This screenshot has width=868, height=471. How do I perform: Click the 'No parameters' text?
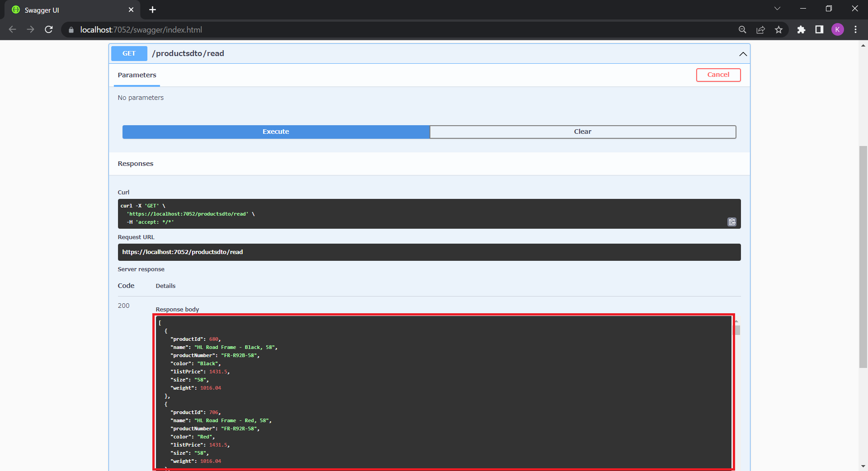[141, 98]
